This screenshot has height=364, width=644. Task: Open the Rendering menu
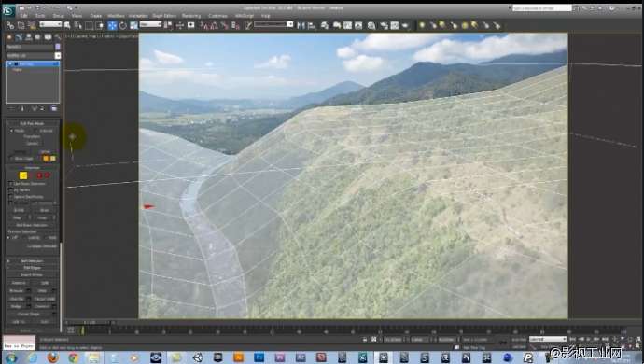191,16
